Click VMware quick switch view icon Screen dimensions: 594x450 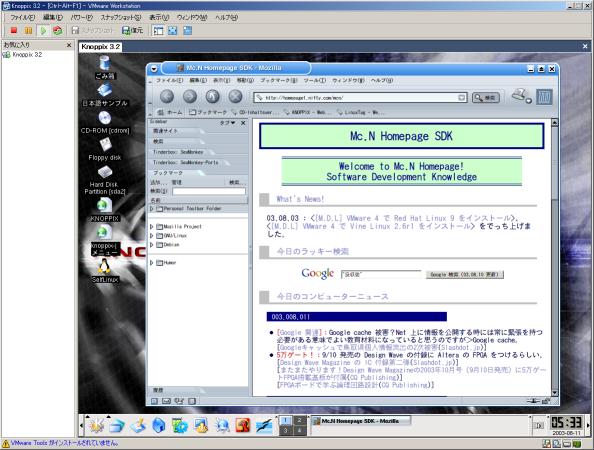tap(188, 30)
